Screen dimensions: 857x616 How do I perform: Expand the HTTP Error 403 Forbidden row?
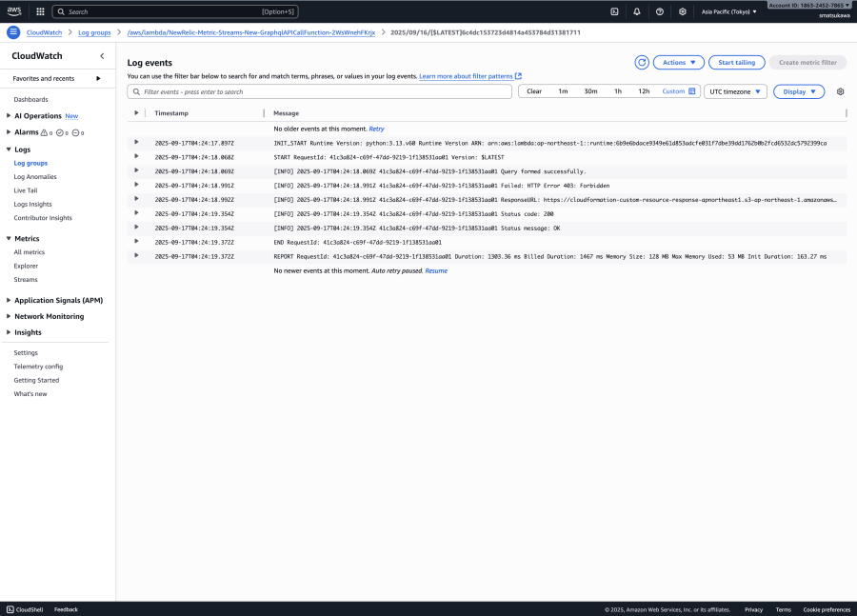136,185
